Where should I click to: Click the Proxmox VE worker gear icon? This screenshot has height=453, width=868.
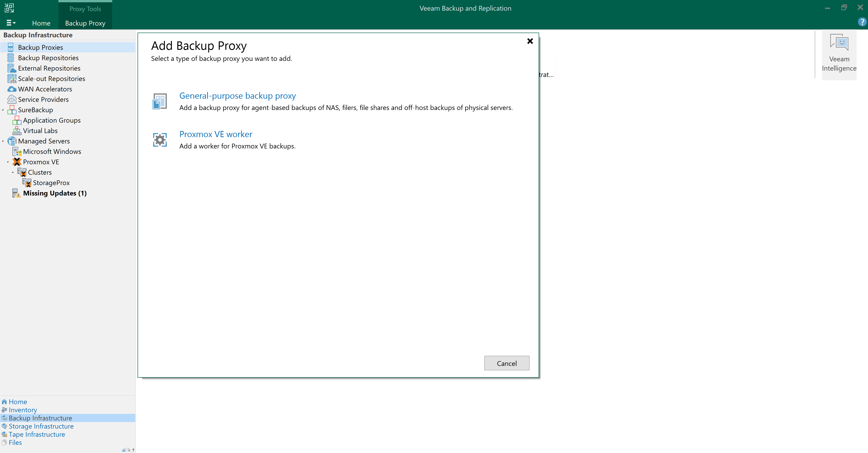coord(160,140)
